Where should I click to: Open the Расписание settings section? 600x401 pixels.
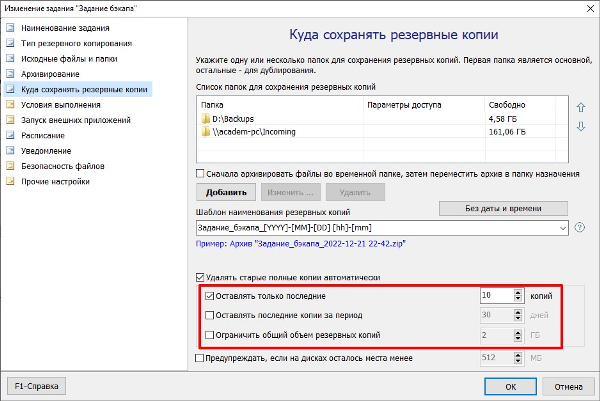point(43,135)
